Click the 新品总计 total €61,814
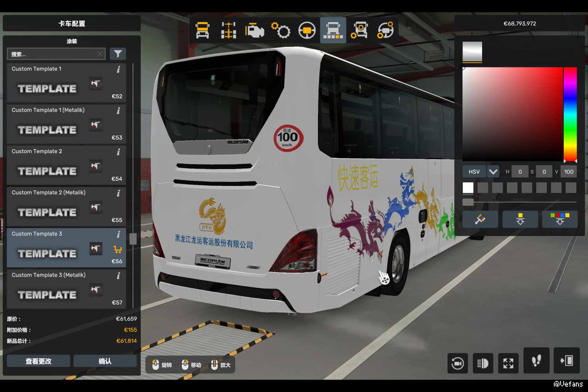 (x=127, y=341)
